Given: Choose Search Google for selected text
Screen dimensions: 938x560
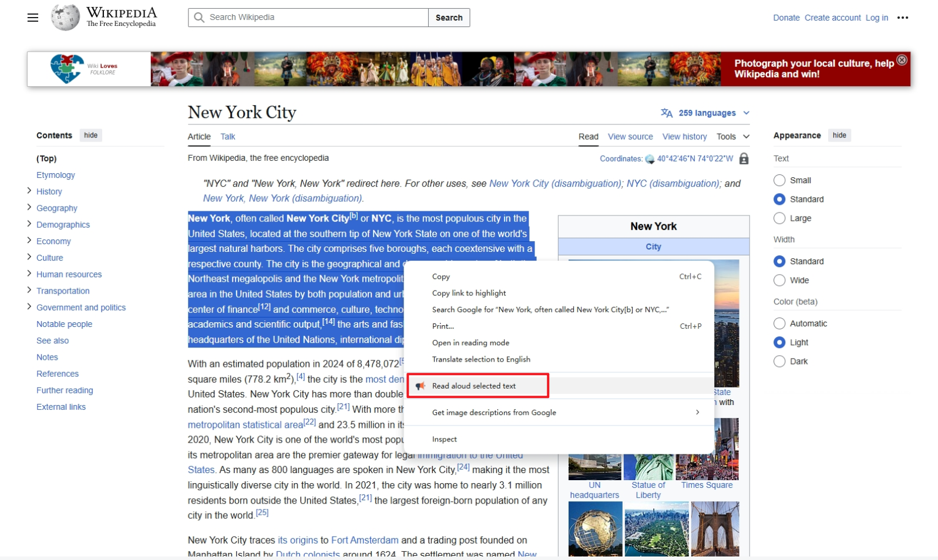Looking at the screenshot, I should [560, 309].
